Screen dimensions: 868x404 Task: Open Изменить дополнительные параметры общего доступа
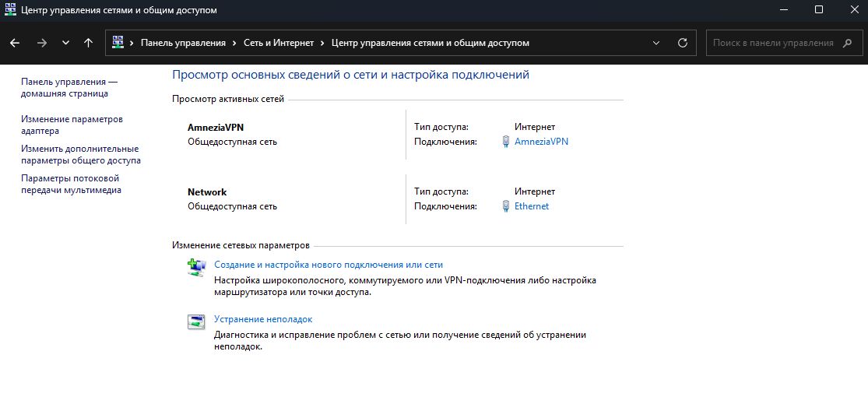pyautogui.click(x=81, y=154)
